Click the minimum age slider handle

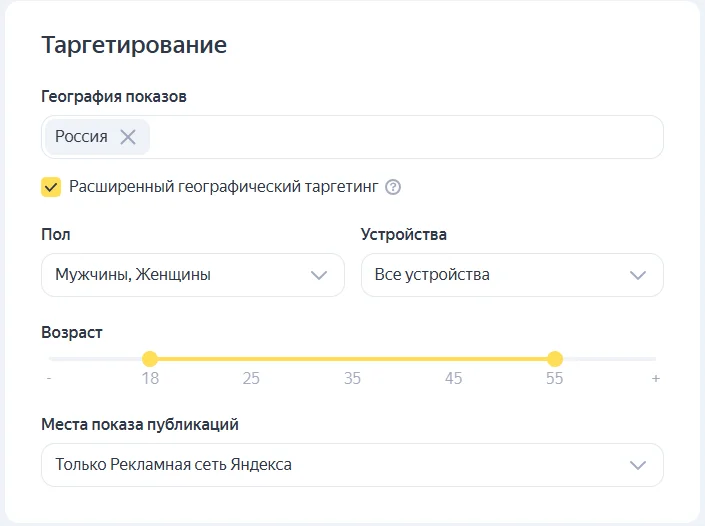pos(150,359)
